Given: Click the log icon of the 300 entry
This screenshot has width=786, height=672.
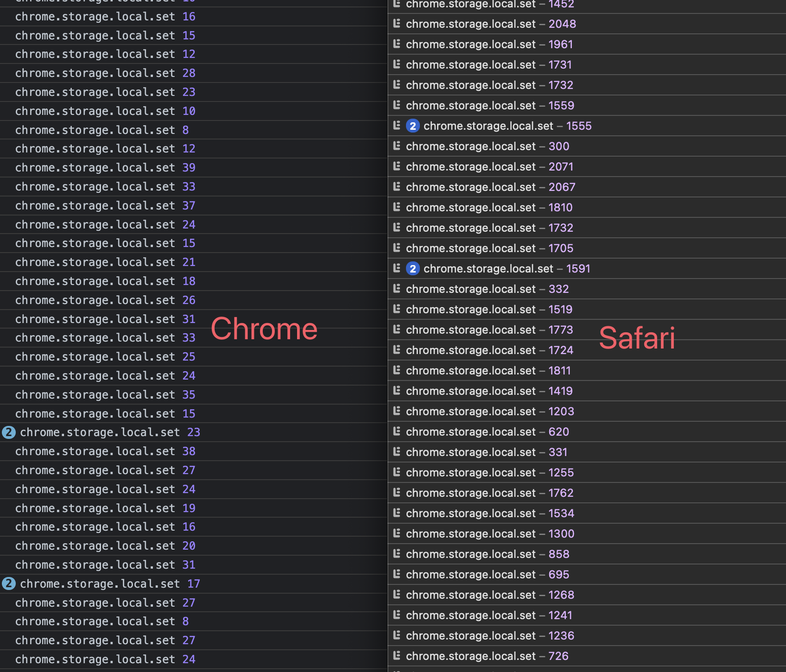Looking at the screenshot, I should (x=397, y=146).
